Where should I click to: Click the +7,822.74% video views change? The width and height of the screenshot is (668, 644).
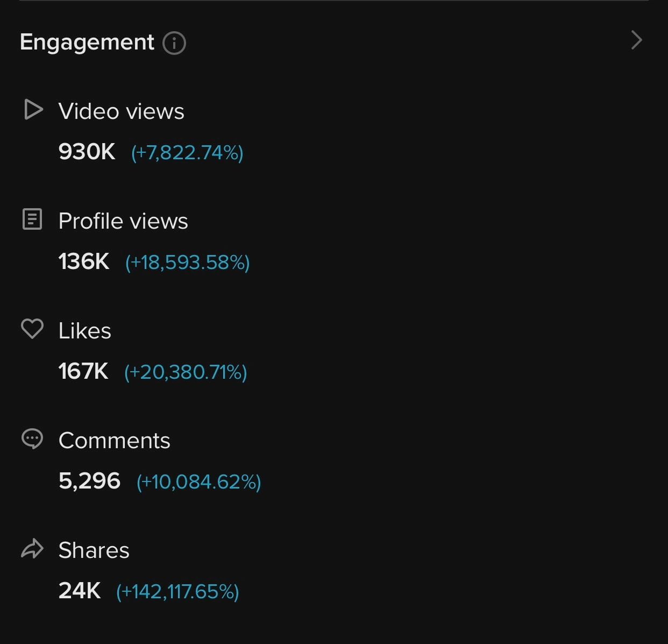tap(187, 153)
